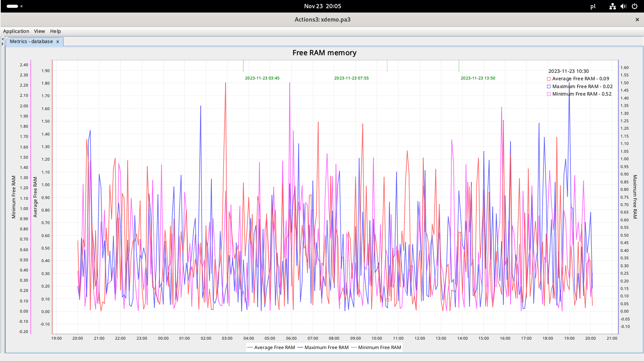Click the red data point marker at 10:30
Viewport: 644px width, 362px height.
tap(388, 300)
